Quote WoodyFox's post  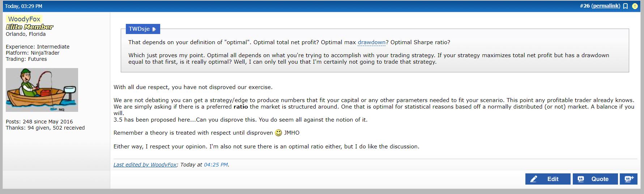click(595, 179)
